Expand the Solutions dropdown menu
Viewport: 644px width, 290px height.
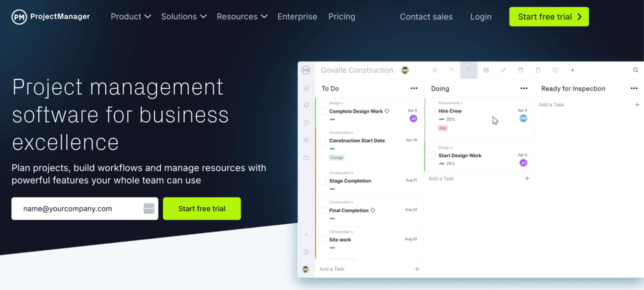coord(184,16)
